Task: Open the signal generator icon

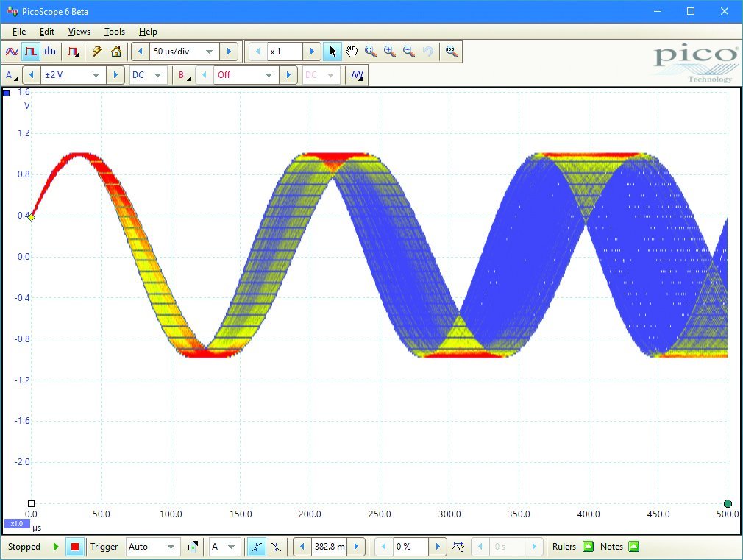Action: [x=358, y=75]
